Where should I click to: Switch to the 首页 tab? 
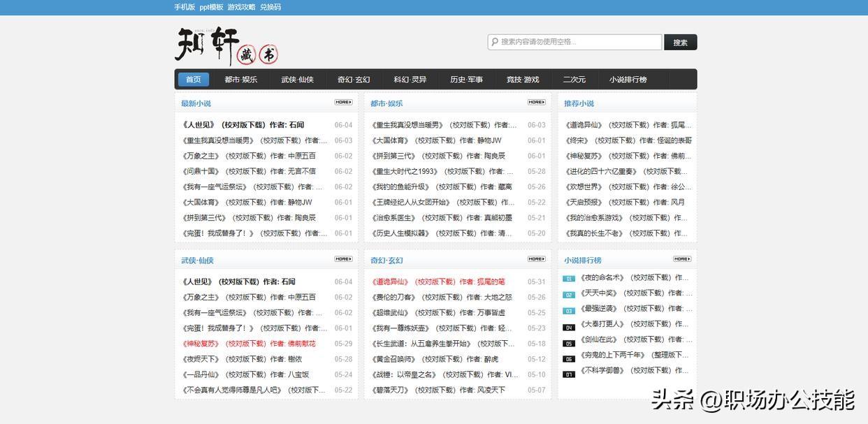194,78
